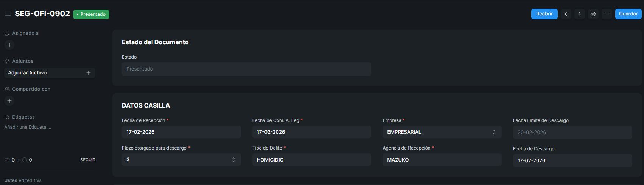Open comments via speech bubble icon
The width and height of the screenshot is (644, 185).
point(25,160)
